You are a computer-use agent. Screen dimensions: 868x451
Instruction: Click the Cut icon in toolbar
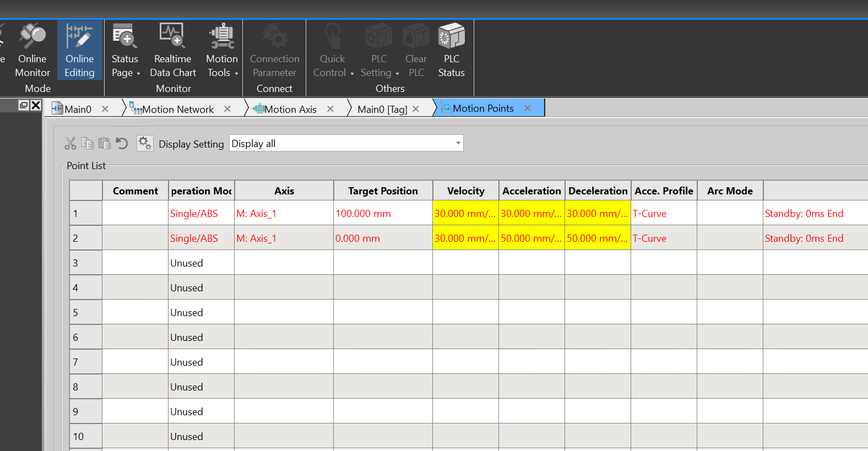(70, 144)
